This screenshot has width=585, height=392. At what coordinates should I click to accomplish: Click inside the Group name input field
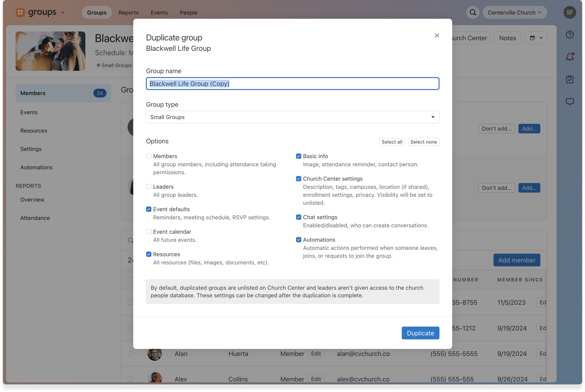pyautogui.click(x=292, y=84)
